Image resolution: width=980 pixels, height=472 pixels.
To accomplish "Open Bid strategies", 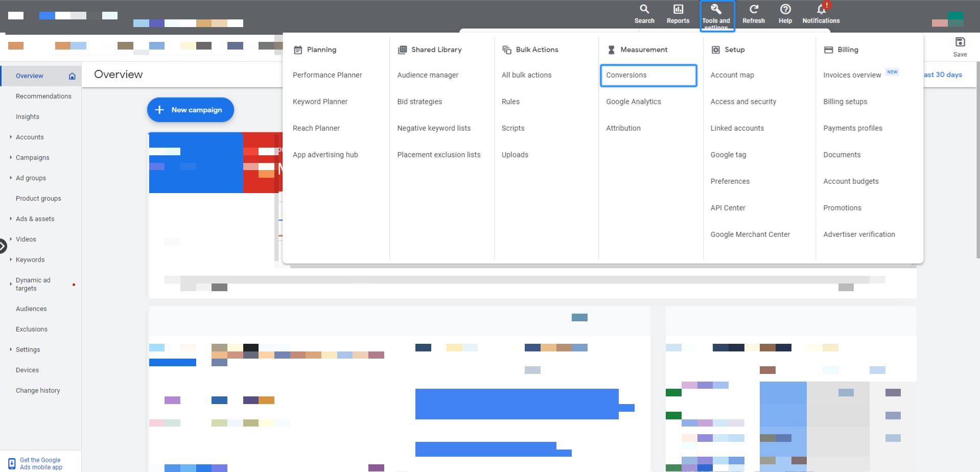I will point(419,102).
